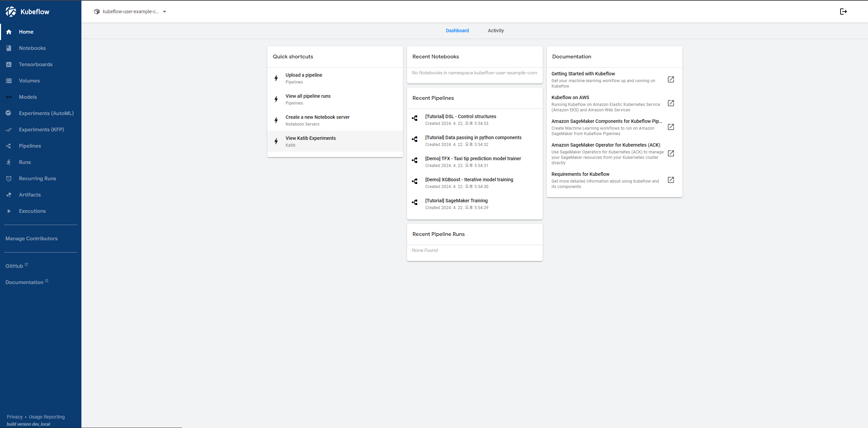The width and height of the screenshot is (868, 428).
Task: Open Experiments (AutoML) menu item
Action: 46,113
